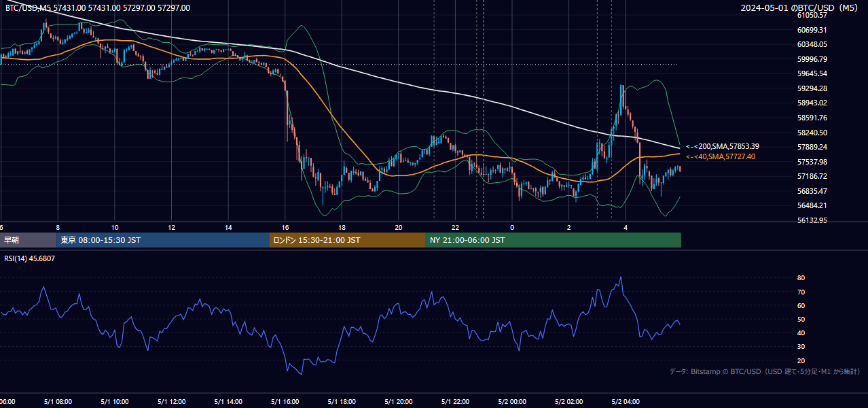This screenshot has height=408, width=868.
Task: Click hour label 16 under the price chart
Action: tap(285, 227)
